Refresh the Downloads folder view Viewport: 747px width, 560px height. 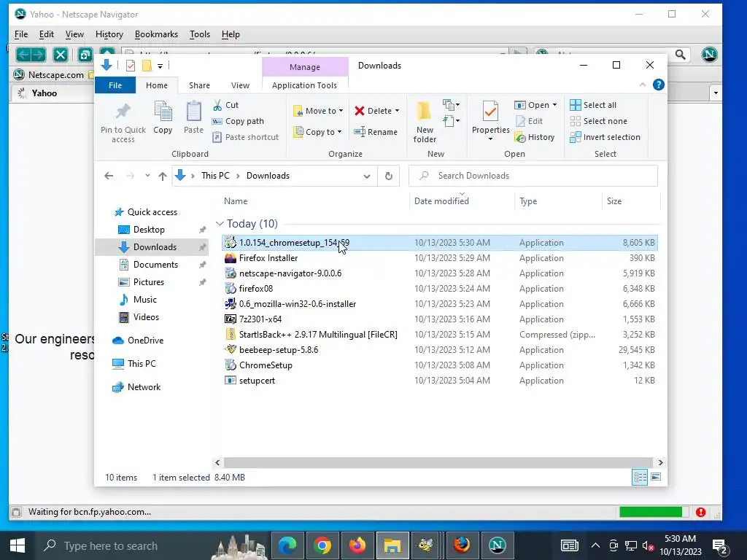pos(389,176)
